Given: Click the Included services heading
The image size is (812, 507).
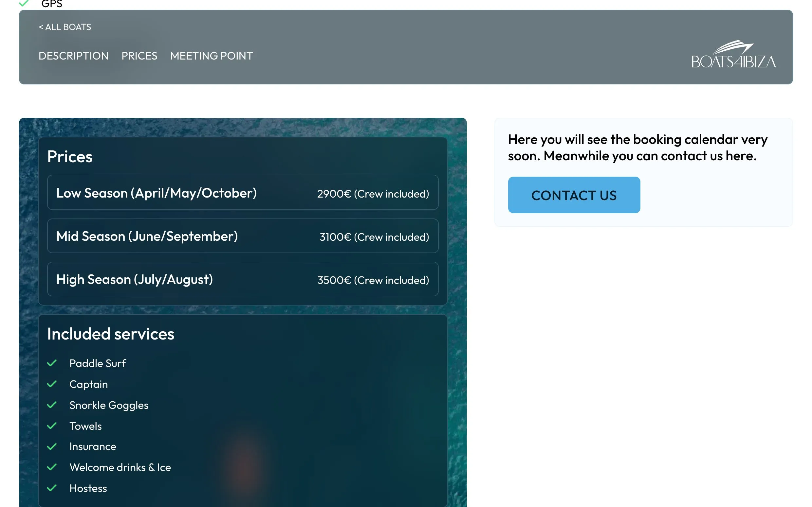Looking at the screenshot, I should pos(111,334).
